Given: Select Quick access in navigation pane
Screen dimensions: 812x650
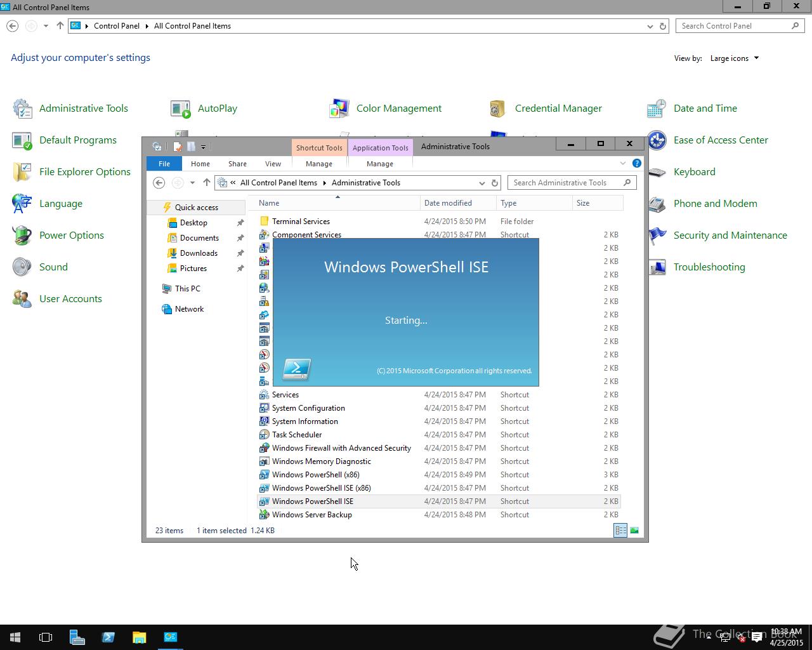Looking at the screenshot, I should point(197,208).
